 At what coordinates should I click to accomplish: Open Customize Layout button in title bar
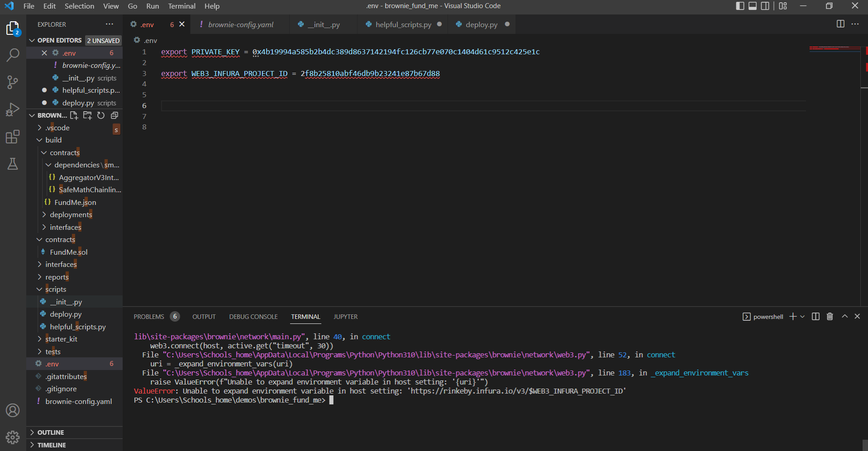[783, 6]
